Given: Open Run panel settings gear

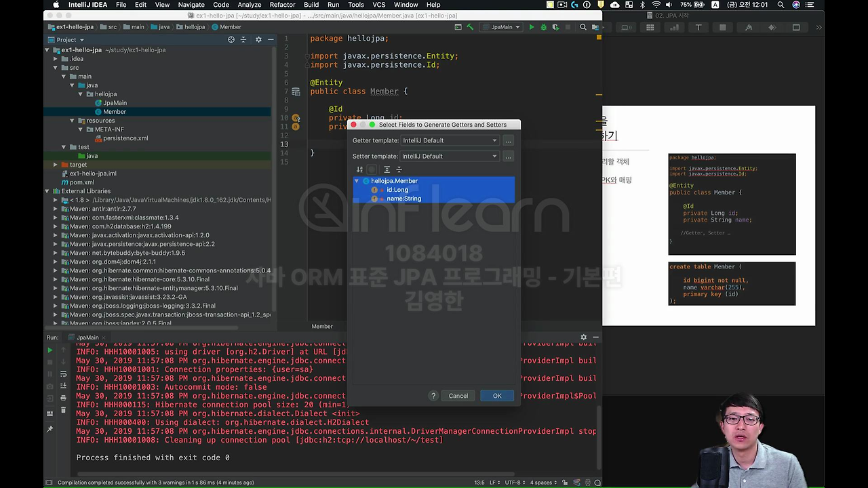Looking at the screenshot, I should coord(583,337).
